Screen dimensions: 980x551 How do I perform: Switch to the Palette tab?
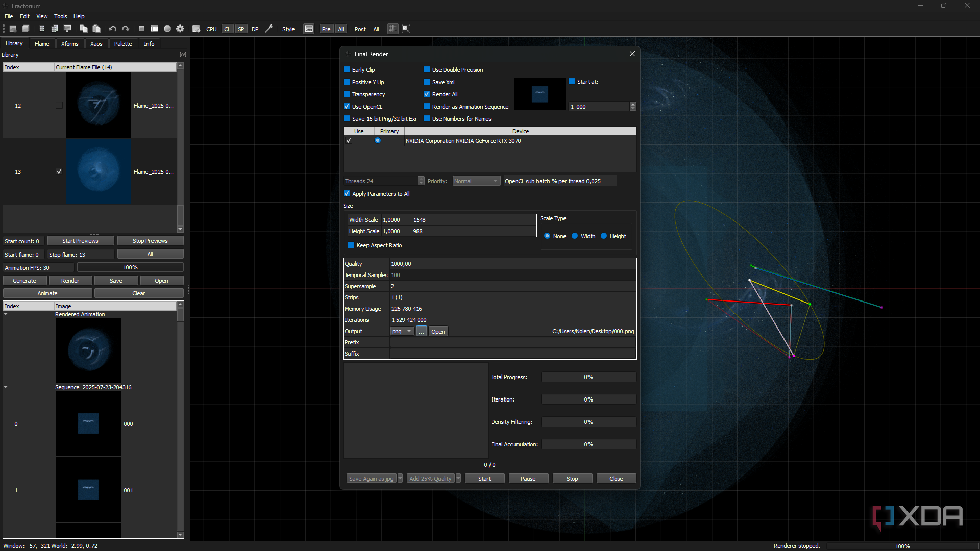[123, 44]
